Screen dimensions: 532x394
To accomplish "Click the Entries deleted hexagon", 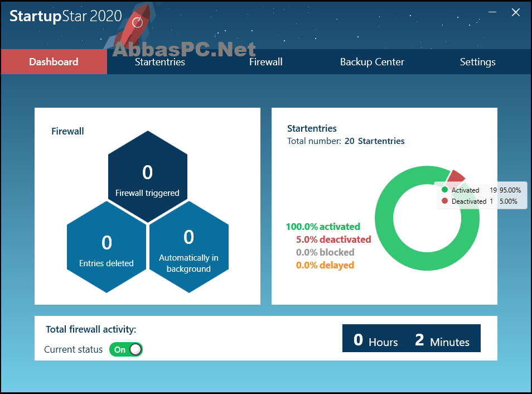I will click(107, 247).
